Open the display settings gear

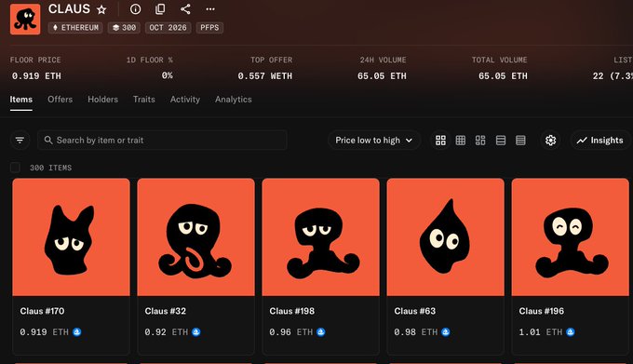click(x=551, y=140)
